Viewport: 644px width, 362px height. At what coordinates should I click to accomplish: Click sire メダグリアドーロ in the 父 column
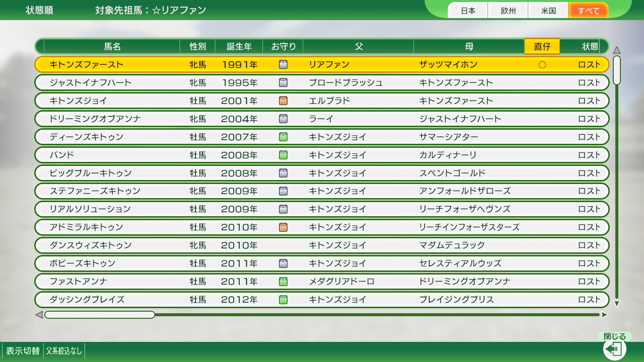(341, 282)
